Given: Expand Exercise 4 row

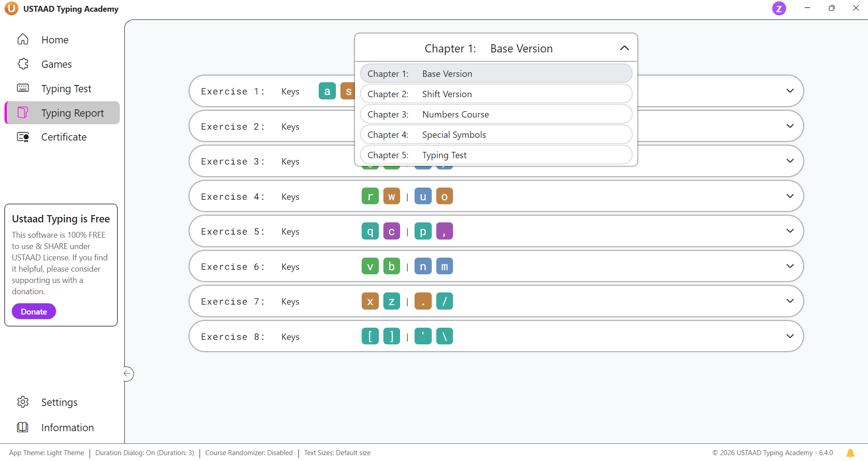Looking at the screenshot, I should tap(790, 196).
